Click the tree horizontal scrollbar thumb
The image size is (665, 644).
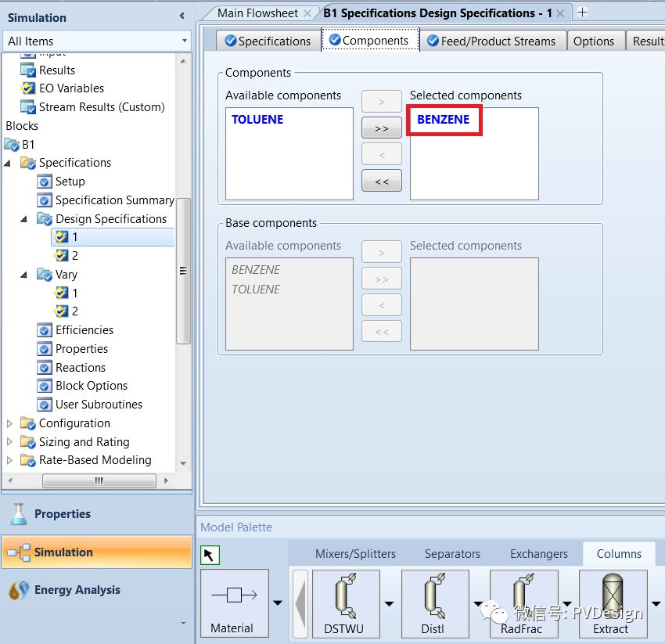click(x=99, y=480)
